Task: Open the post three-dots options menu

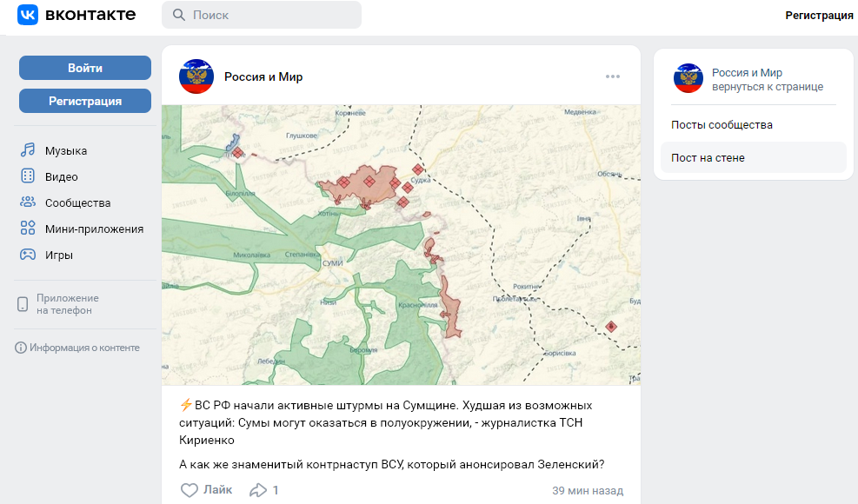Action: click(613, 76)
